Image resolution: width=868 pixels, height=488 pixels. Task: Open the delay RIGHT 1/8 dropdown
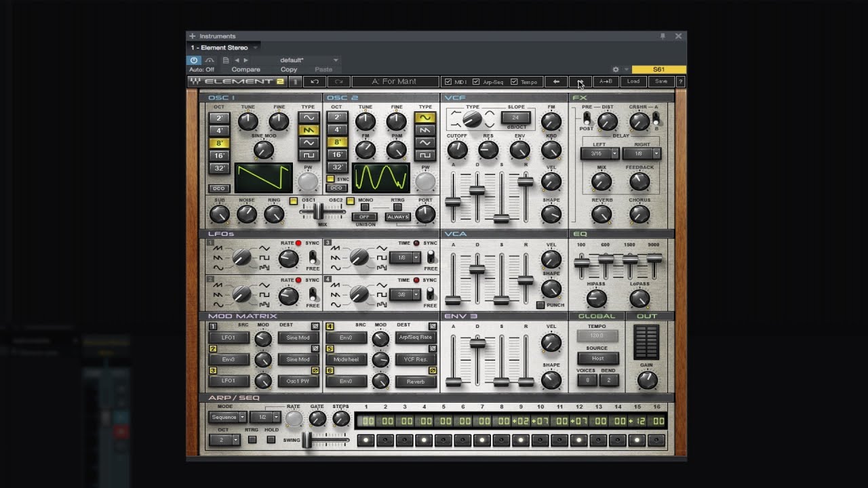coord(642,154)
